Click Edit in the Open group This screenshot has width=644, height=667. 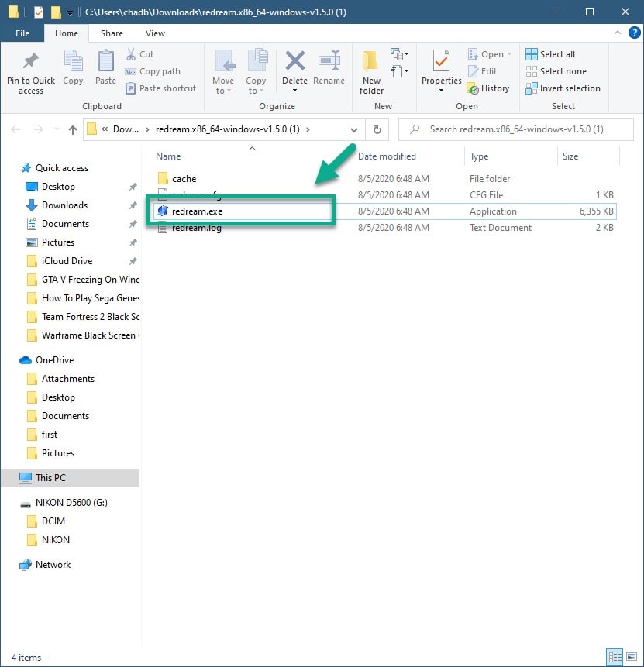coord(482,71)
